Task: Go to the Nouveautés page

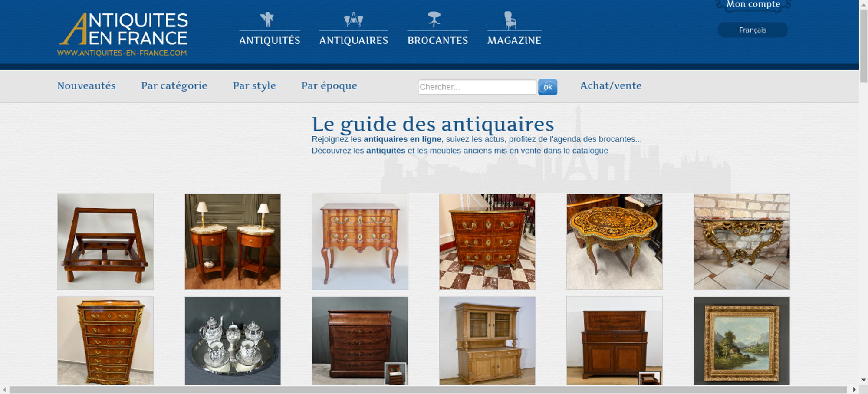Action: 86,85
